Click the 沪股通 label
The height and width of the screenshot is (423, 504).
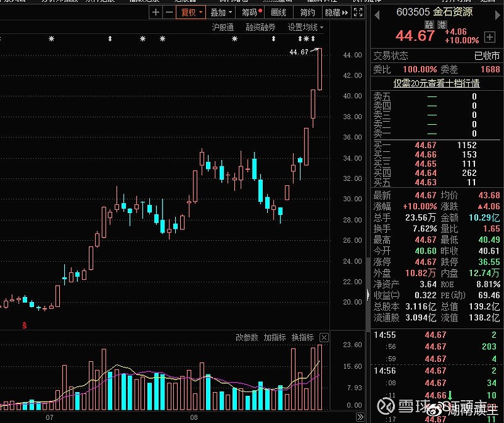[x=223, y=28]
